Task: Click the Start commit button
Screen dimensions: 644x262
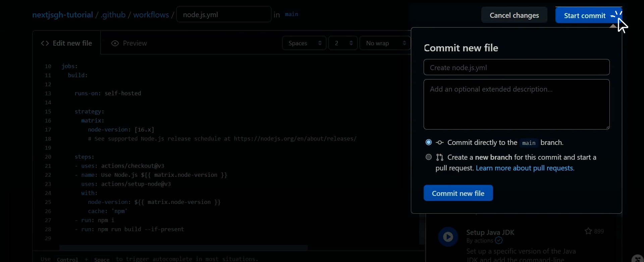Action: [x=589, y=15]
